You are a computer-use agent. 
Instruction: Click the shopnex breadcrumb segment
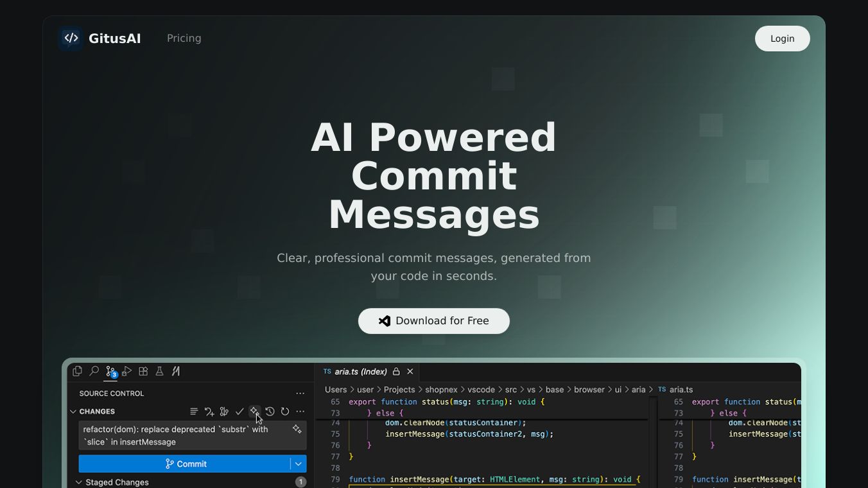441,390
